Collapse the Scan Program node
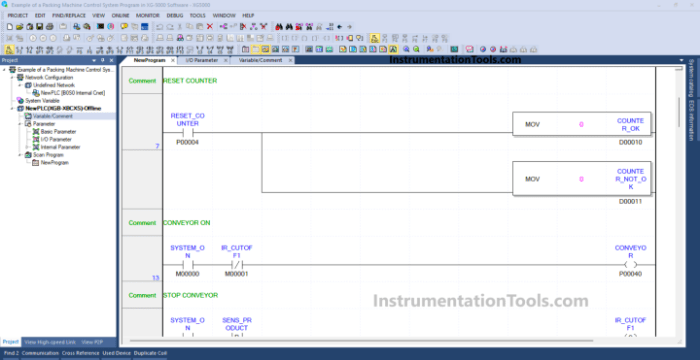 (20, 155)
